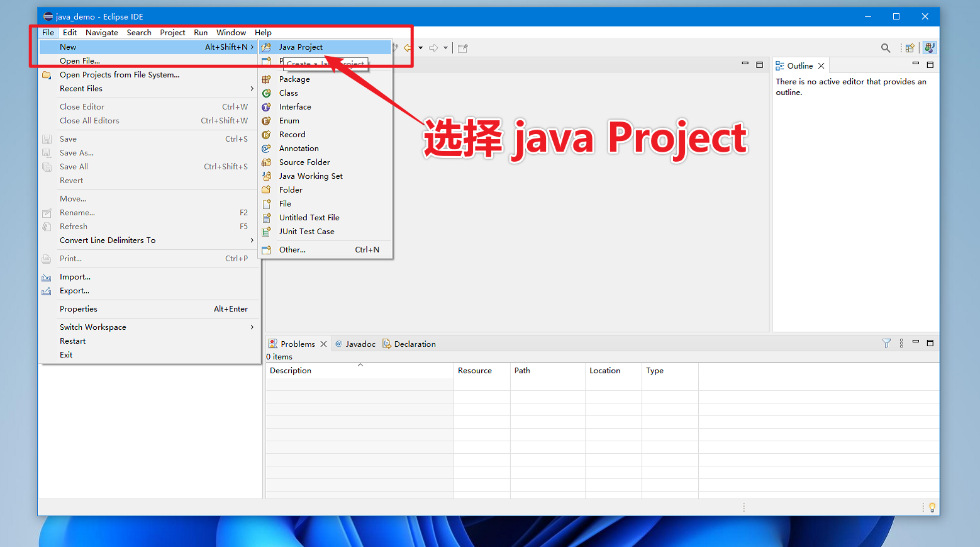Minimize the Outline view panel

coord(916,64)
